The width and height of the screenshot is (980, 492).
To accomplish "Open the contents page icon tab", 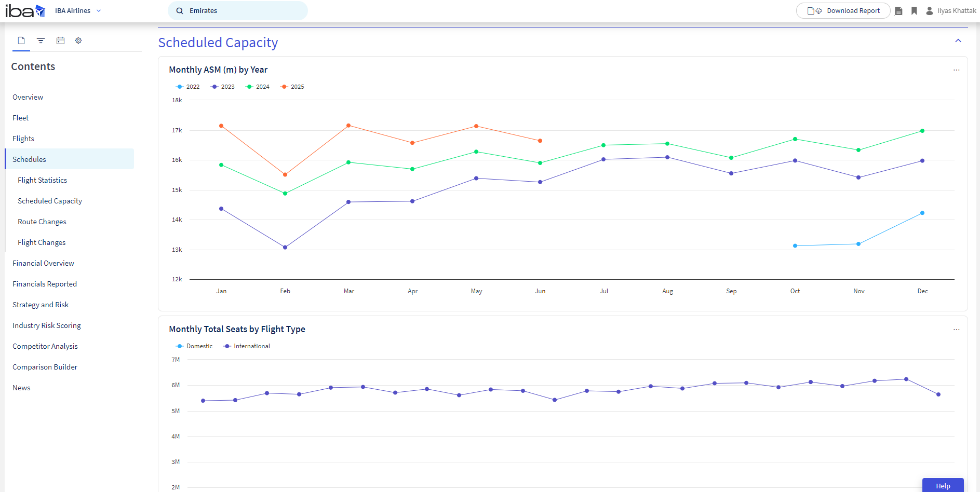I will pos(21,40).
